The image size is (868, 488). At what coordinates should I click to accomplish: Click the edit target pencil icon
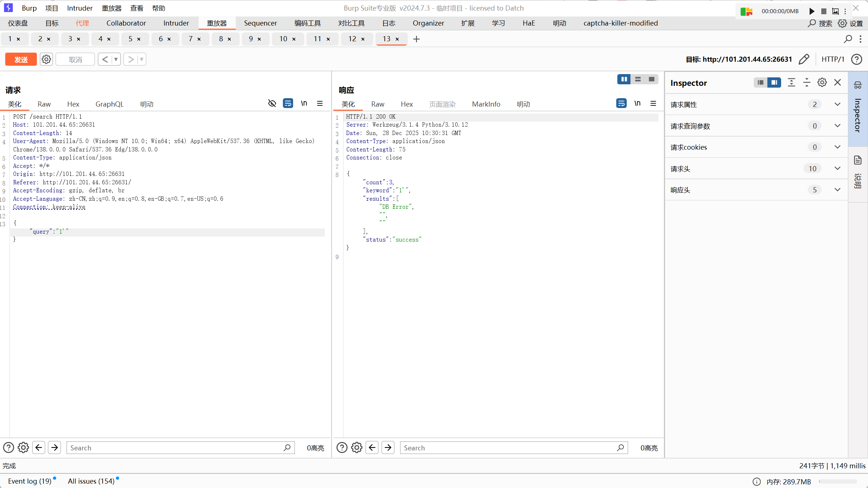804,59
